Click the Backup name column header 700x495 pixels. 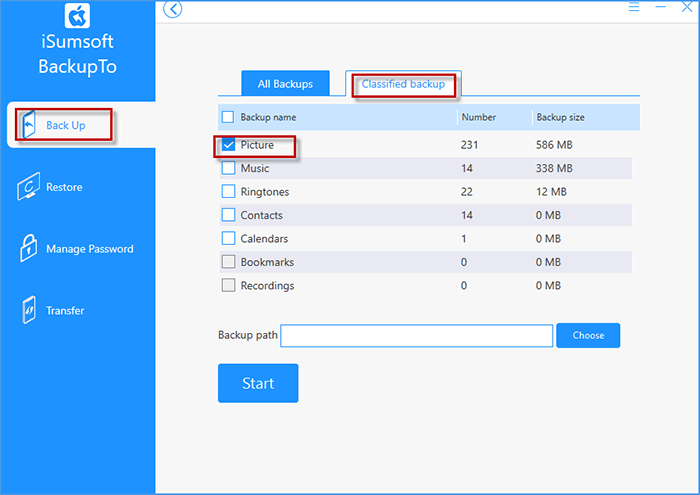[268, 117]
